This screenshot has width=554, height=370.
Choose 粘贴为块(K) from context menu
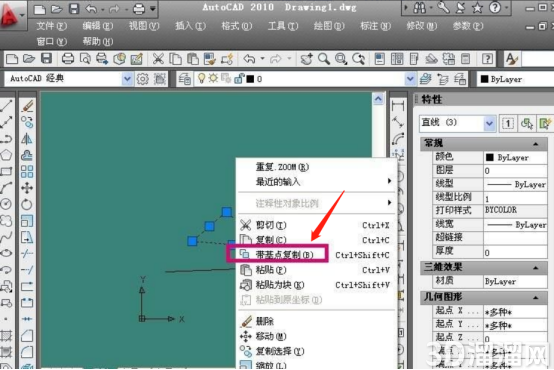(x=316, y=284)
